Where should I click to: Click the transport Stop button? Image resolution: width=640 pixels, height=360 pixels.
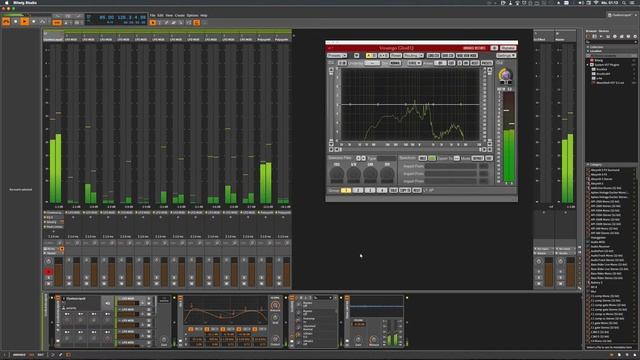(16, 22)
